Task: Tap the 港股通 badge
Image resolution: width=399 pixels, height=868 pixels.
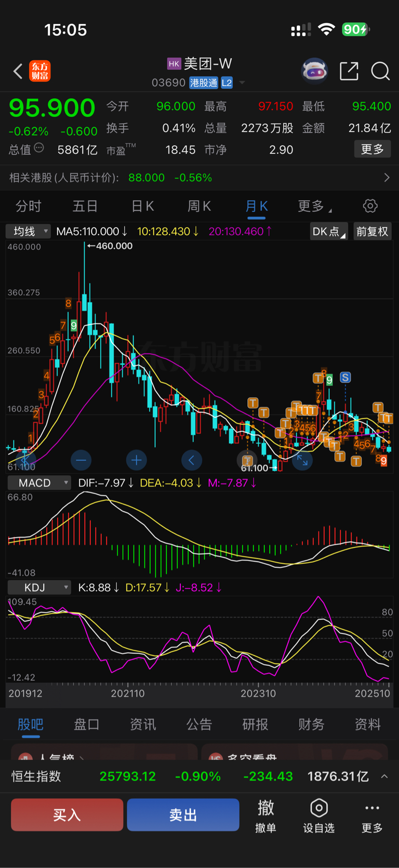Action: click(x=204, y=83)
